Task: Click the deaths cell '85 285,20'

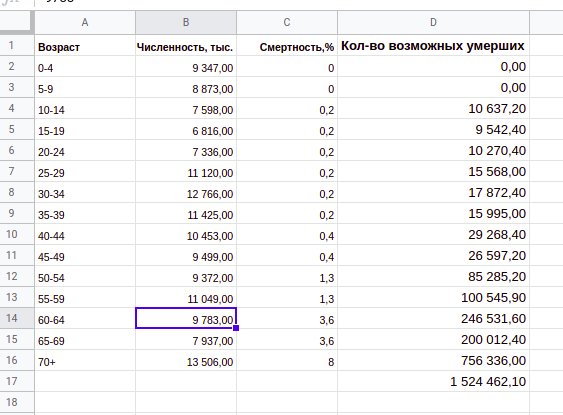Action: [x=433, y=276]
